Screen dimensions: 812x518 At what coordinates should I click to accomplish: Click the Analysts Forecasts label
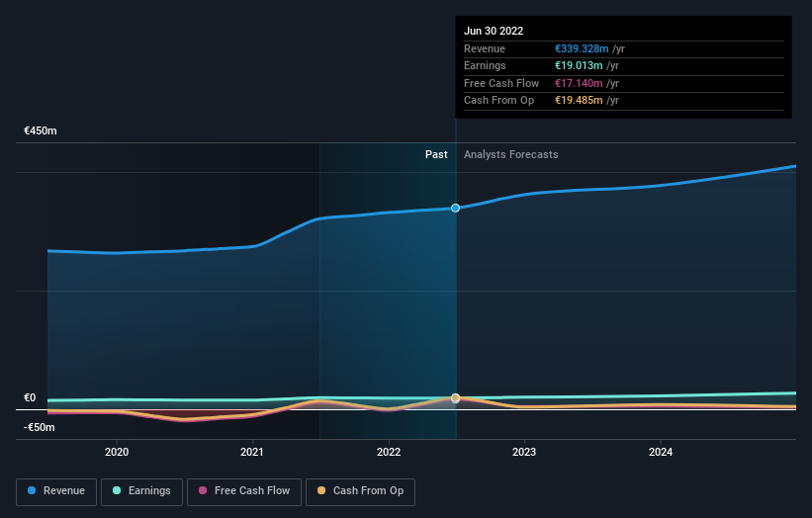[511, 155]
